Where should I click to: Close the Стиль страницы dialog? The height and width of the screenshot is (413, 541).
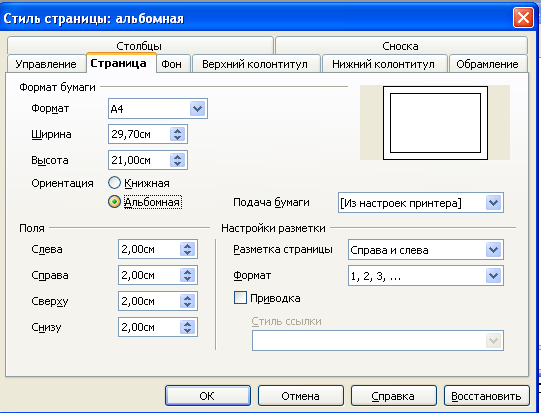coord(523,17)
